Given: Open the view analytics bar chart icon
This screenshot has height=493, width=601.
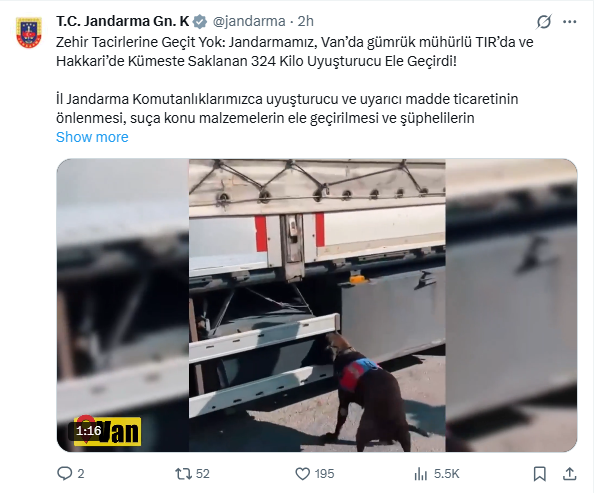Looking at the screenshot, I should [420, 474].
